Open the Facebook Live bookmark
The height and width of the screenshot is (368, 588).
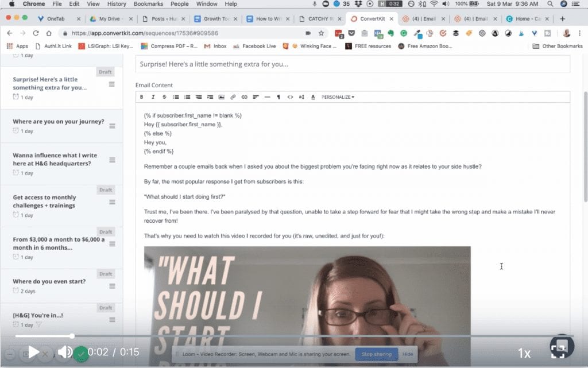point(254,46)
